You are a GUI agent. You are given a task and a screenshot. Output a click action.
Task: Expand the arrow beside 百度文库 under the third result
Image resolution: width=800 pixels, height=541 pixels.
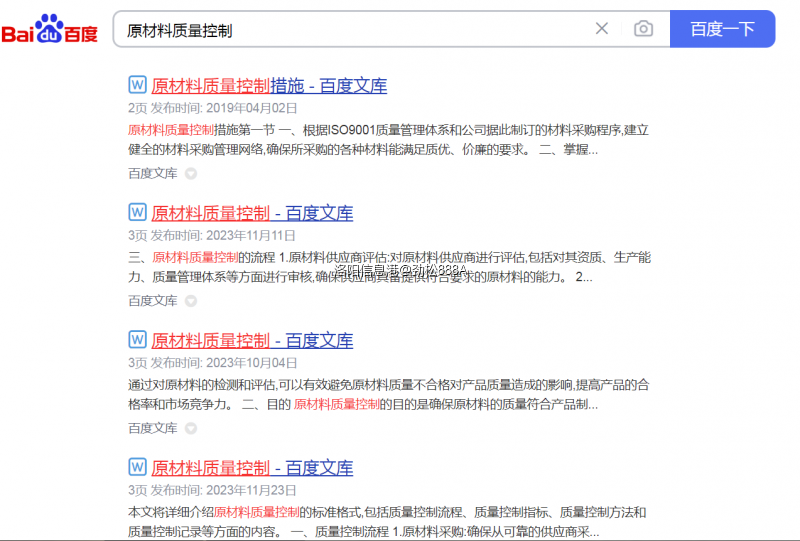coord(191,428)
